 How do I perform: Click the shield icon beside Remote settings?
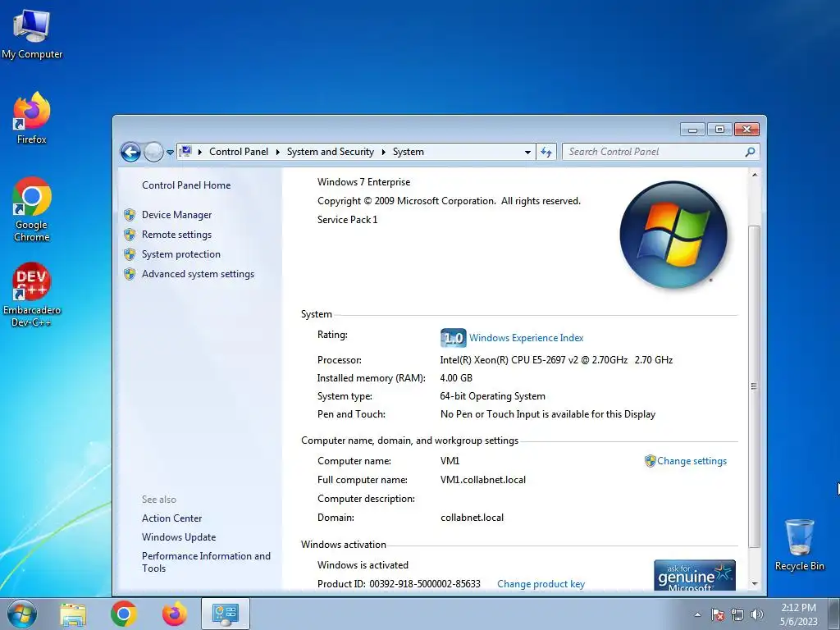click(130, 235)
